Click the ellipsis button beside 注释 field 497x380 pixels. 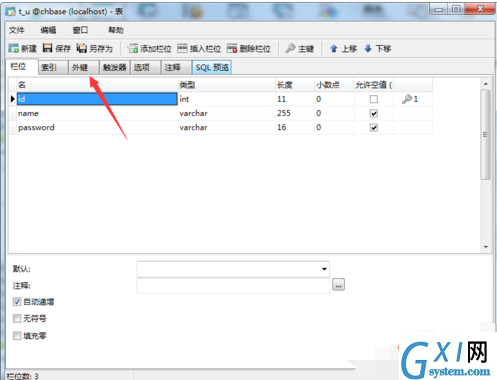tap(338, 285)
